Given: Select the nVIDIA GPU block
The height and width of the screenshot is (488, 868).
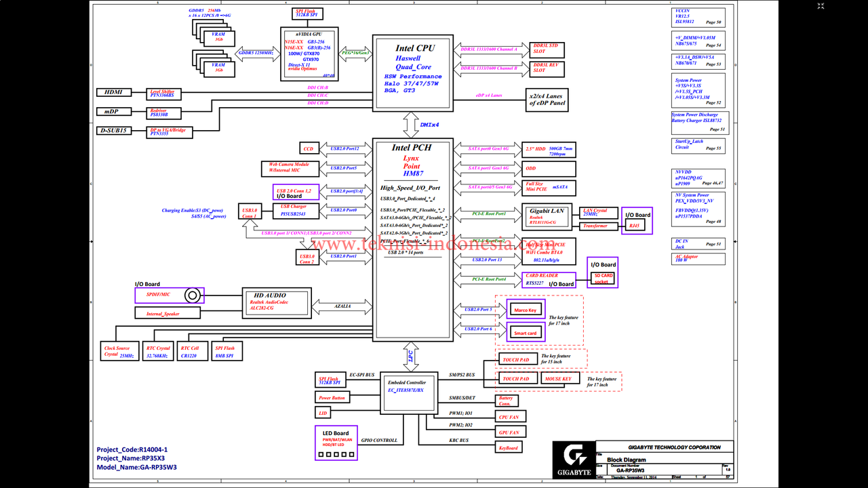Looking at the screenshot, I should coord(309,54).
